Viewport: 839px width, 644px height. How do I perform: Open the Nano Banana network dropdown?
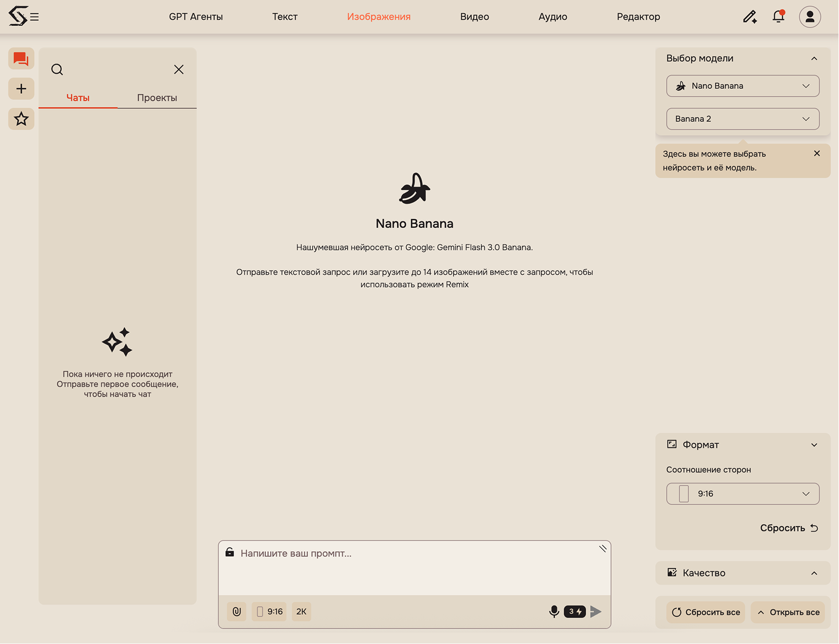(743, 86)
